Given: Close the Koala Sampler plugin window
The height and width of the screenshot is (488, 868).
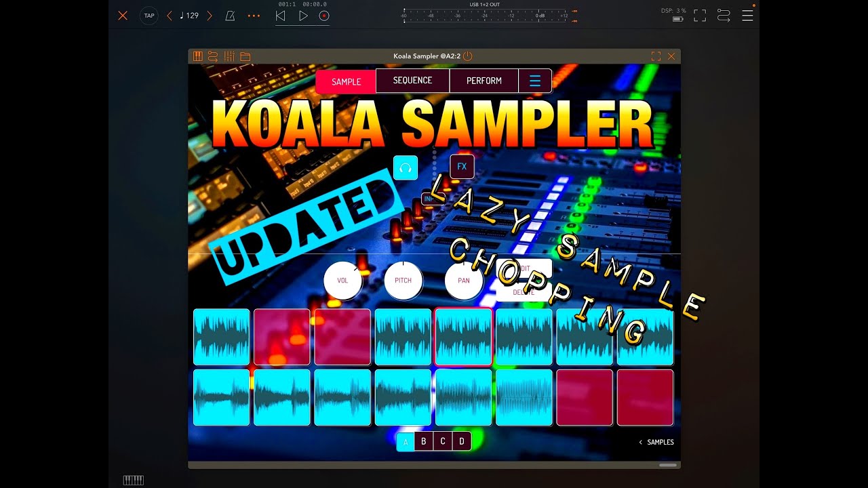Looking at the screenshot, I should 671,56.
